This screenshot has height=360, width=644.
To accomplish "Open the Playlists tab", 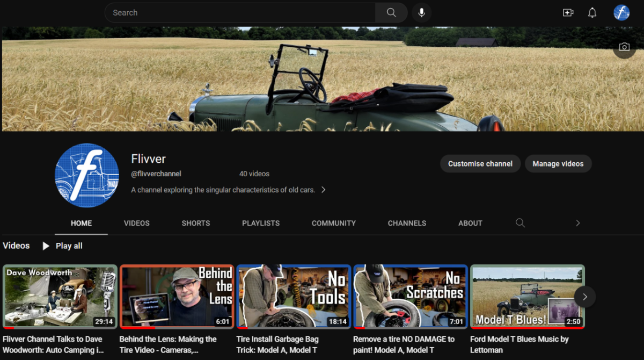I will 261,223.
